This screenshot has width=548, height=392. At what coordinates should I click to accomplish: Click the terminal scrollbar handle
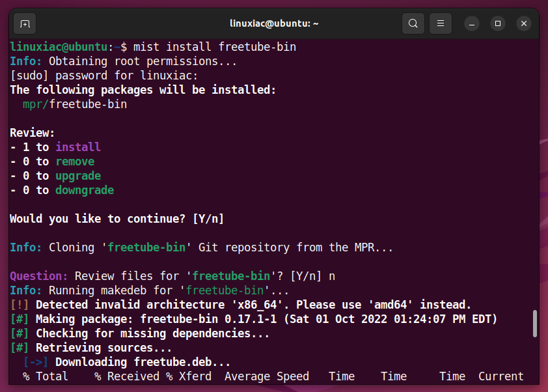(x=535, y=324)
